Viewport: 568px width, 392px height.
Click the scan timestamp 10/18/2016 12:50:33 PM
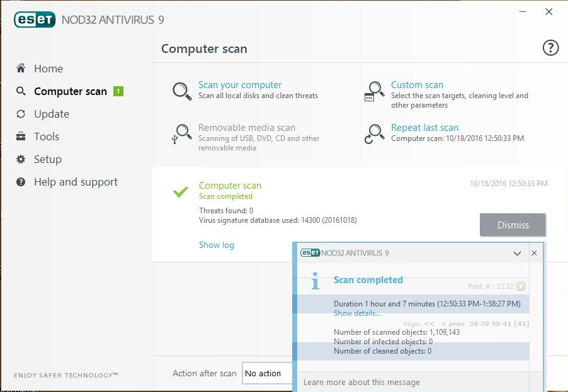(509, 184)
